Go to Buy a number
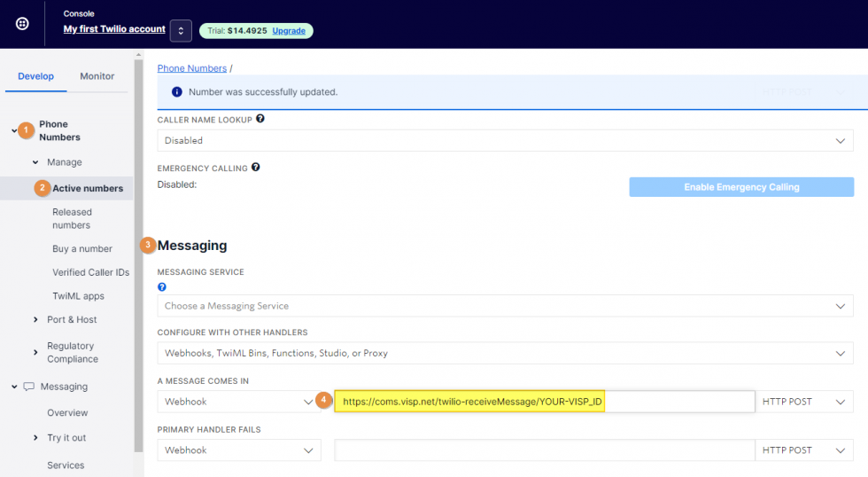Viewport: 868px width, 477px height. [81, 249]
